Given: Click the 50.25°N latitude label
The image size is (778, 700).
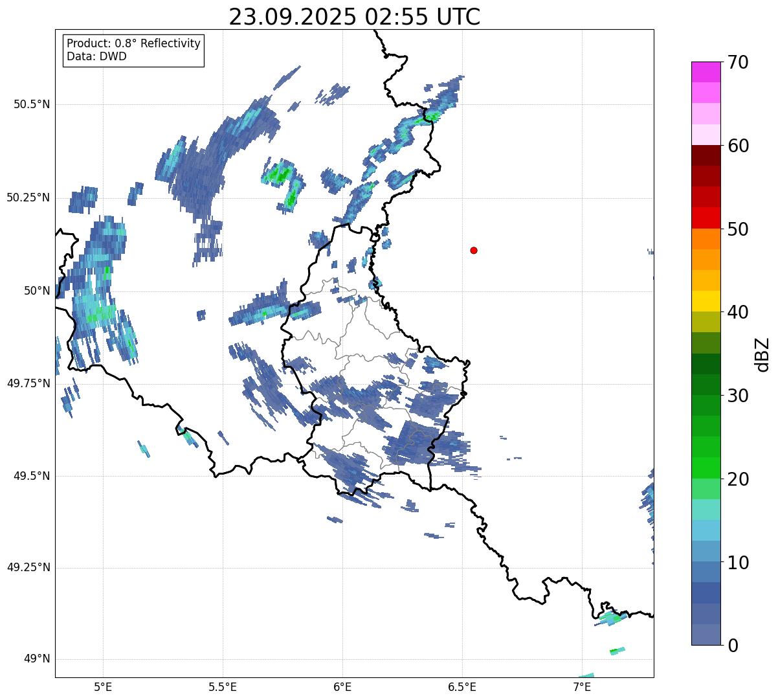Looking at the screenshot, I should coord(28,198).
